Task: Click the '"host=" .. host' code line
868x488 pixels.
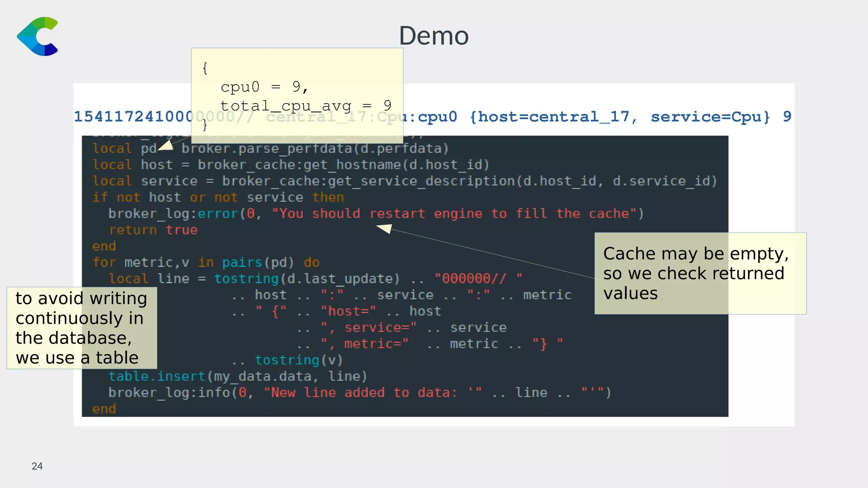Action: (336, 311)
